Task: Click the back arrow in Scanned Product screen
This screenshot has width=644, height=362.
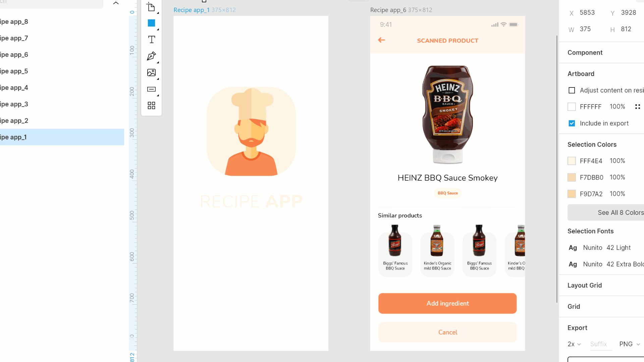Action: [x=381, y=40]
